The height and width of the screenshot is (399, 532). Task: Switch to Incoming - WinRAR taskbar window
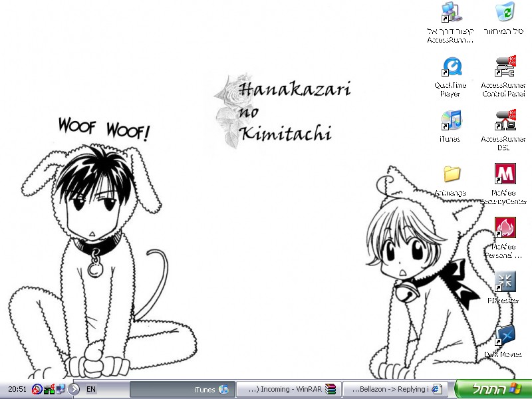pyautogui.click(x=289, y=389)
